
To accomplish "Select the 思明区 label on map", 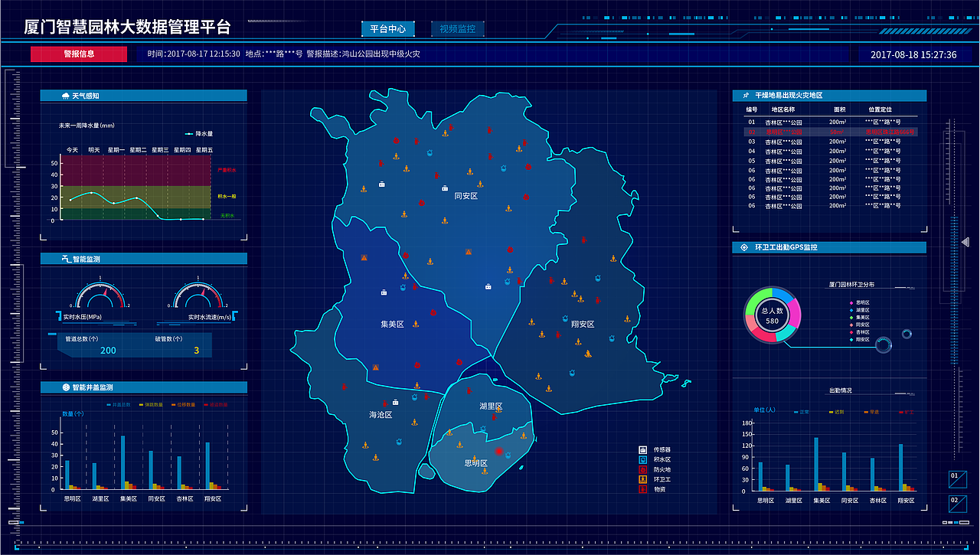I will click(476, 463).
